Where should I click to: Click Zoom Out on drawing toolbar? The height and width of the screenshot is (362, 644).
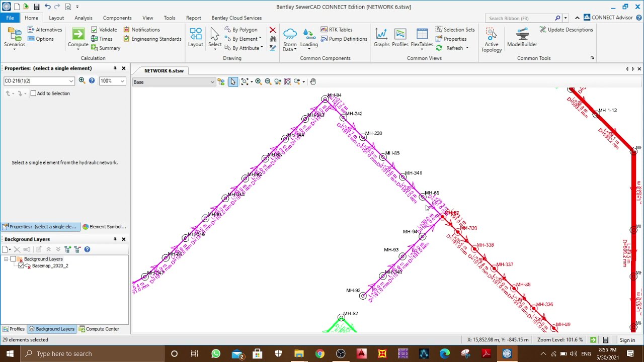(x=268, y=81)
